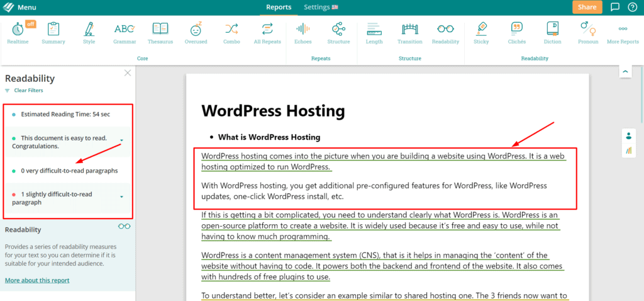The height and width of the screenshot is (301, 644).
Task: Open the Clichés report icon
Action: tap(517, 32)
